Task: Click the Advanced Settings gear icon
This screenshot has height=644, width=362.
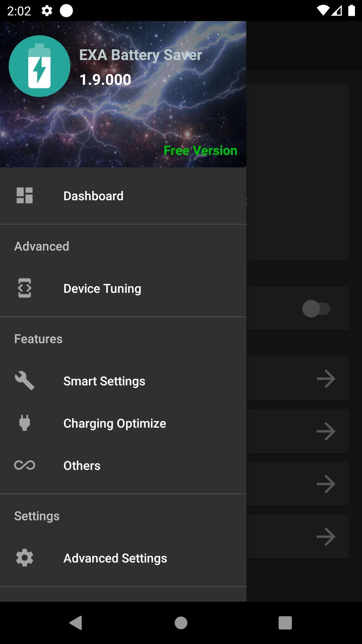Action: click(24, 558)
